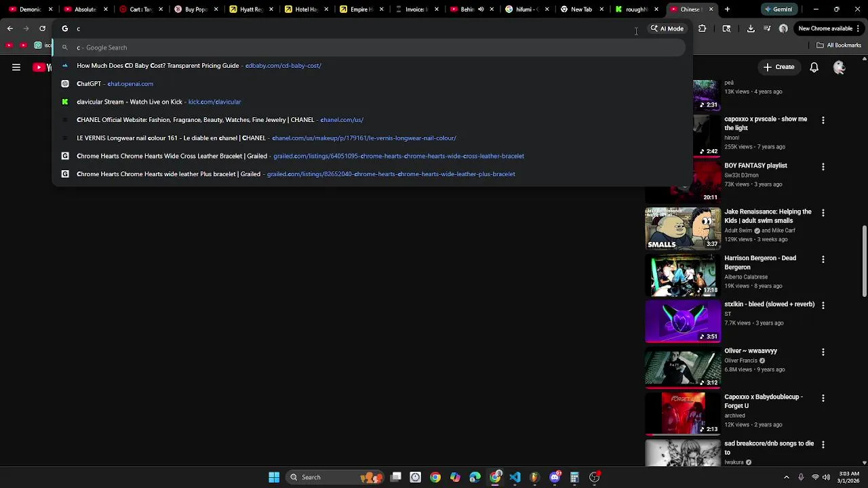Show hidden system tray icons chevron

point(787,477)
